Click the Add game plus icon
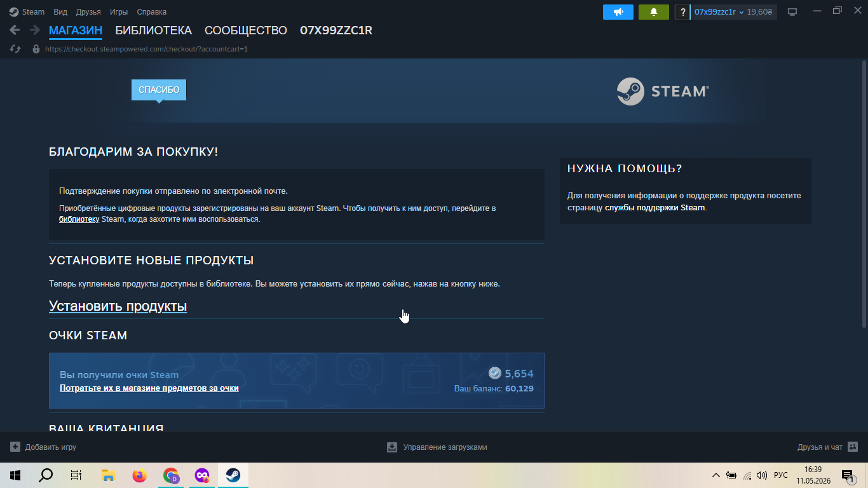Viewport: 868px width, 488px height. (x=15, y=447)
